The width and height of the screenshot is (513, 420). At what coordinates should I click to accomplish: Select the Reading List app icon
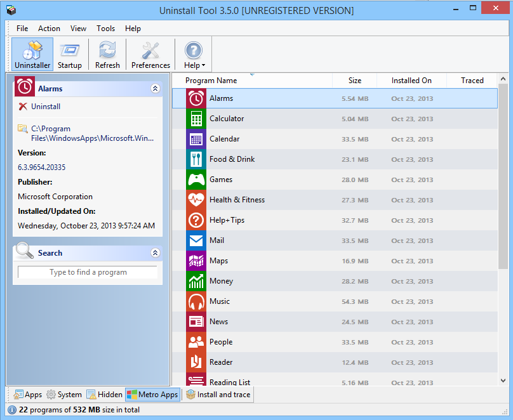(196, 379)
